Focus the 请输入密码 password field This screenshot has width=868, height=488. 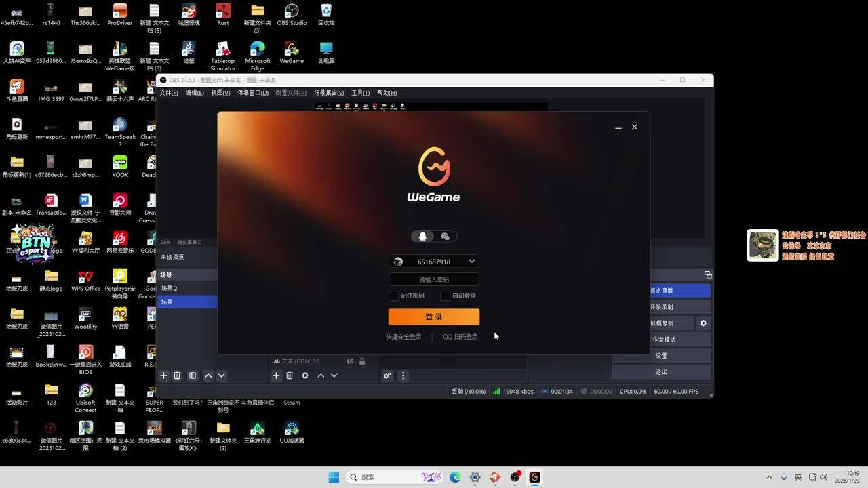pos(434,279)
